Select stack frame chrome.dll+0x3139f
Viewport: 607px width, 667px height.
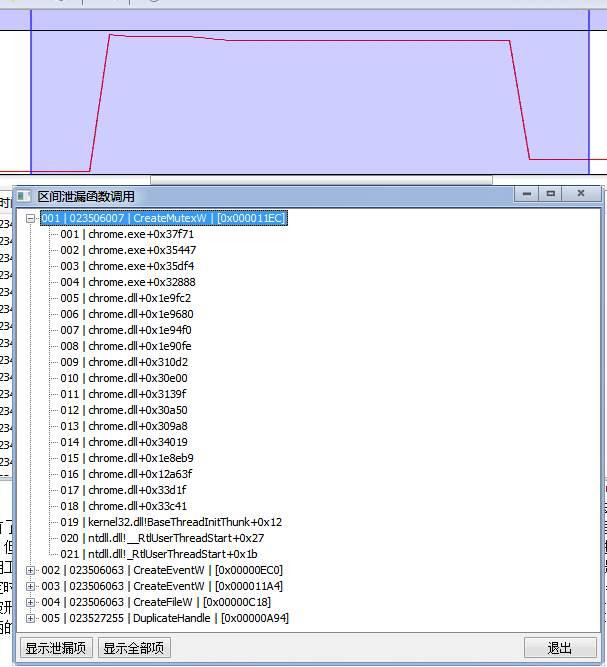click(x=123, y=394)
